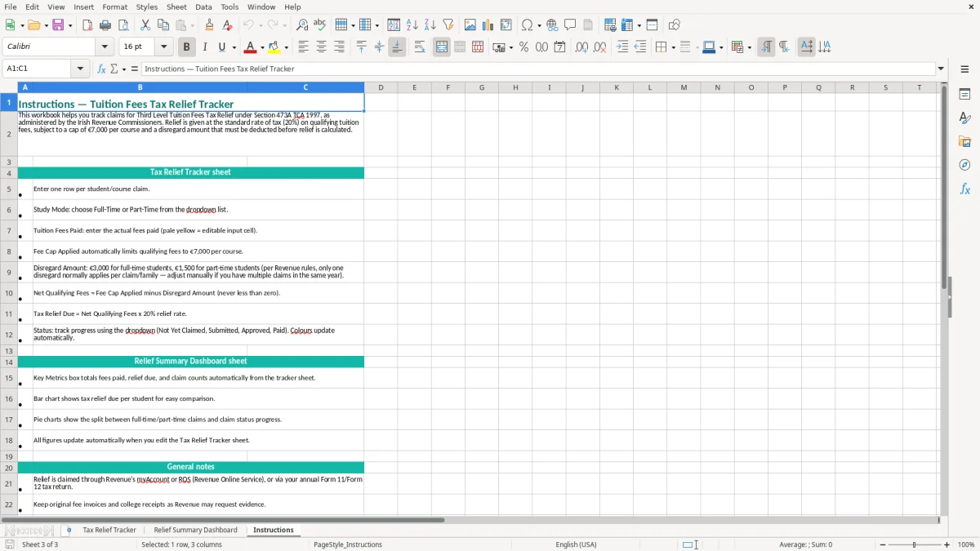This screenshot has height=551, width=980.
Task: Toggle Bold formatting
Action: tap(187, 47)
